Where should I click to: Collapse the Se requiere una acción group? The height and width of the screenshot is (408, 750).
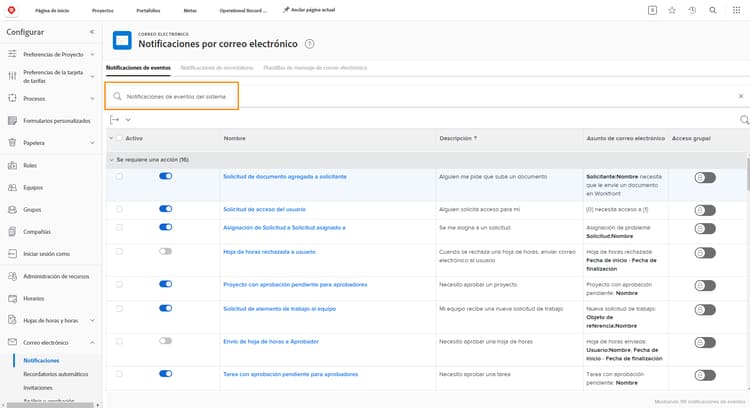[111, 159]
